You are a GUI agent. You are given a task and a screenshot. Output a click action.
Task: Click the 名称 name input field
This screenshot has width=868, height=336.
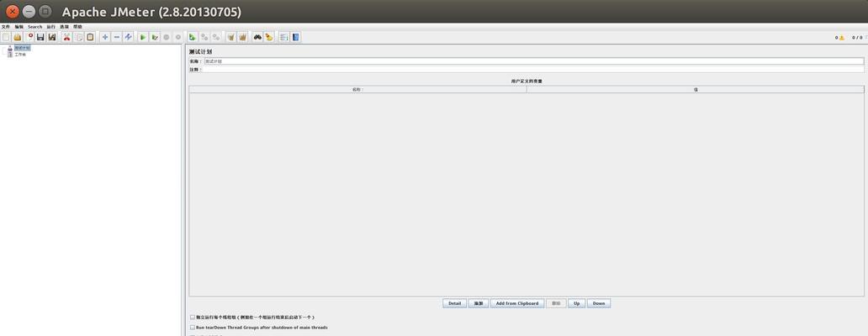pyautogui.click(x=533, y=61)
